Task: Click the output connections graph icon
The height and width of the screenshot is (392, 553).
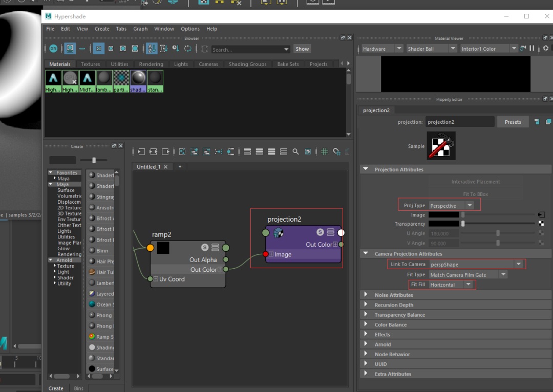Action: pos(165,151)
